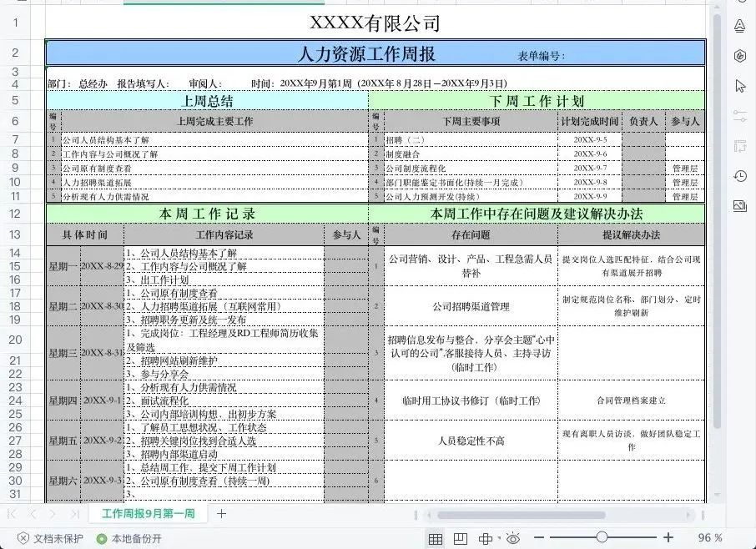This screenshot has width=756, height=549.
Task: Click cell 3、参与分享会
Action: [x=224, y=374]
